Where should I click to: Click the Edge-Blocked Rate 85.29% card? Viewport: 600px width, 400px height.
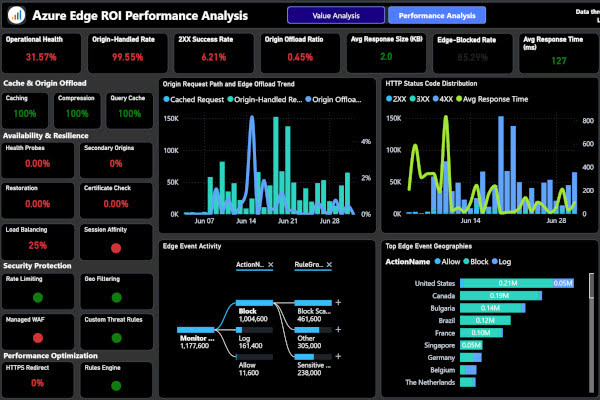point(473,53)
